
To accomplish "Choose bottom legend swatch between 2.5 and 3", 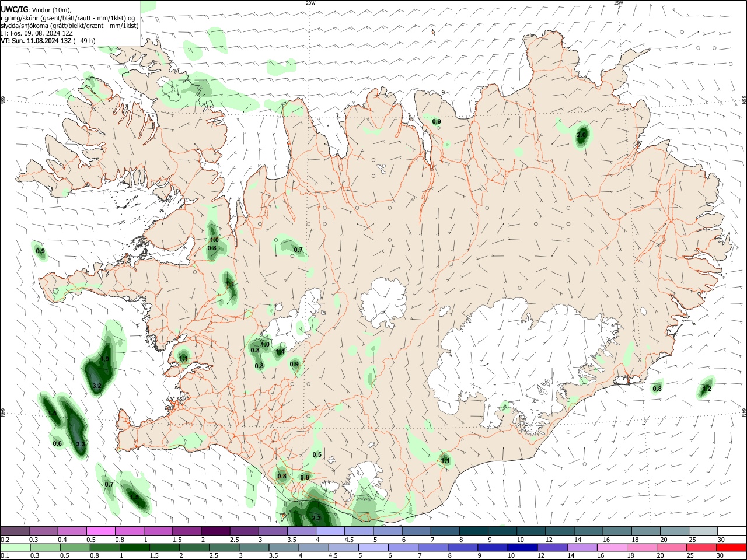I will [x=224, y=548].
